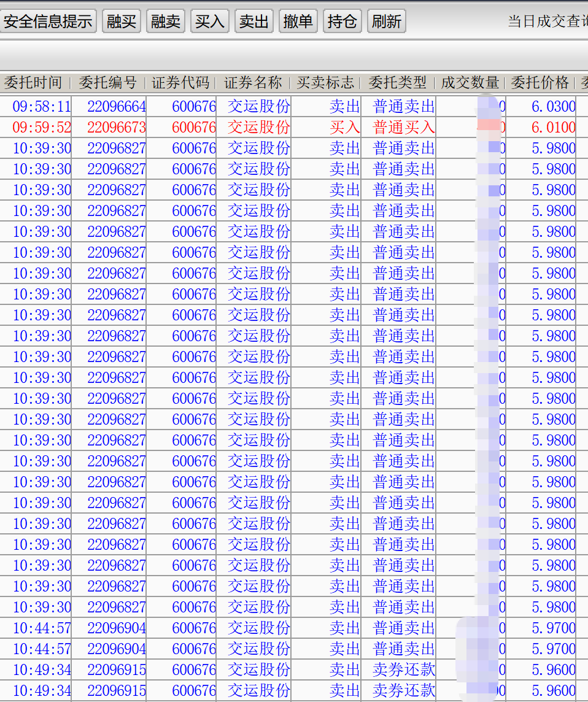Image resolution: width=588 pixels, height=702 pixels.
Task: Click the red 600676 code cell
Action: (x=194, y=128)
